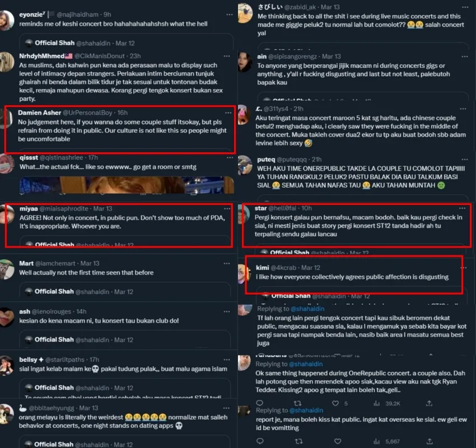Share the reply showing 39.2K views
476x448 pixels.
(x=430, y=403)
